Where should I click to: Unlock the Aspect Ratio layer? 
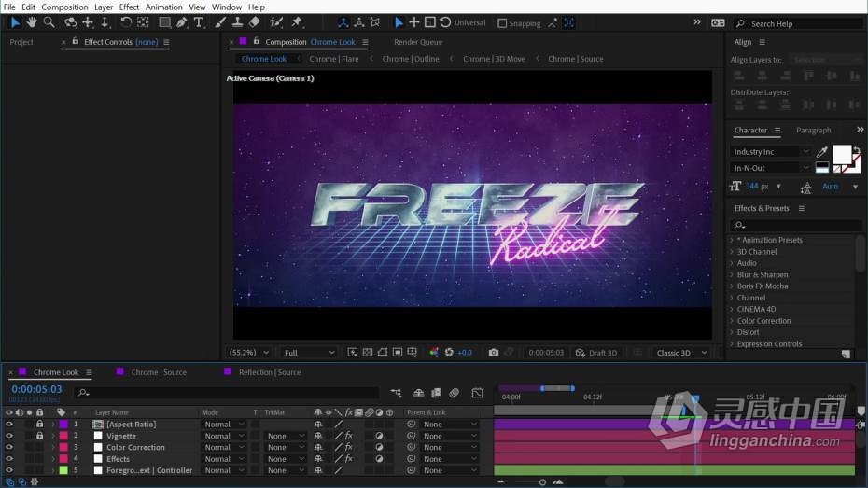[39, 424]
